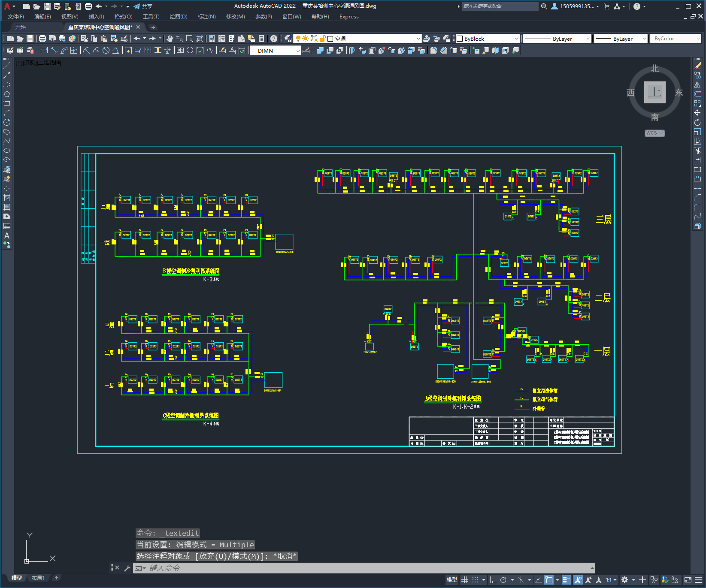The height and width of the screenshot is (588, 706).
Task: Select the Circle drawing tool
Action: pos(7,122)
